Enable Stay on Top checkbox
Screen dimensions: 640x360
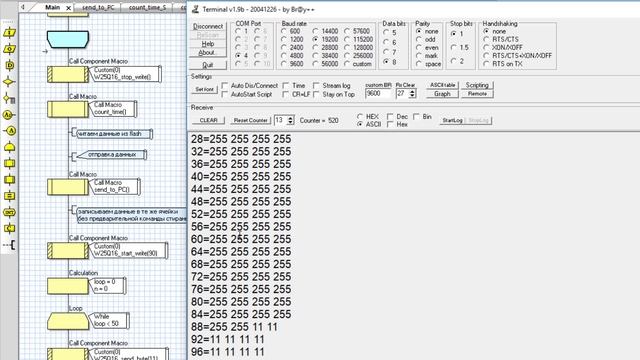(316, 94)
